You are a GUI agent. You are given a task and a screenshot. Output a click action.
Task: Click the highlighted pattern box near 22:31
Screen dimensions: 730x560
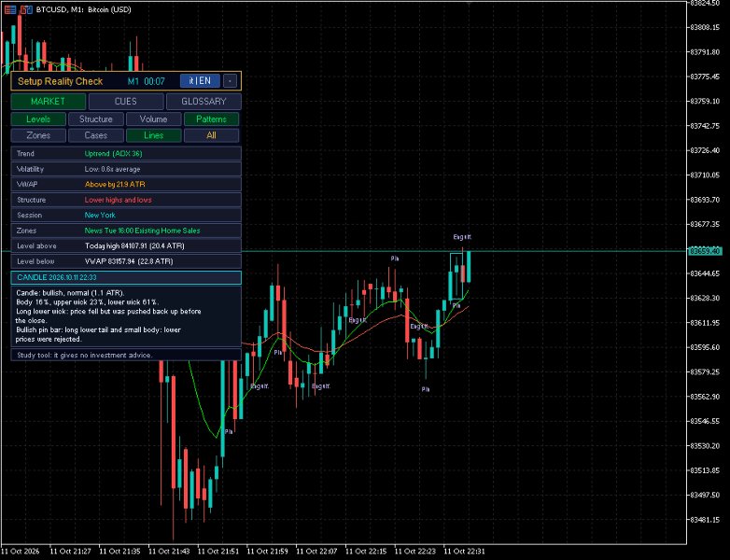click(456, 276)
